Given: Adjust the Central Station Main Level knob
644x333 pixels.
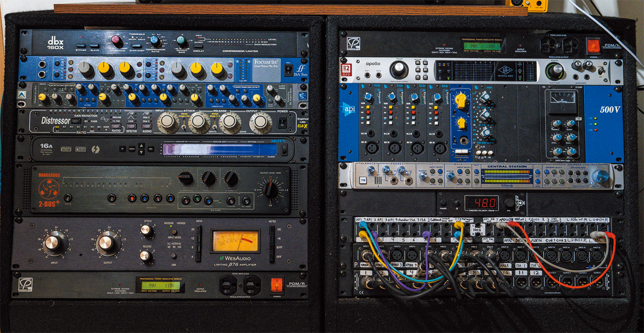Looking at the screenshot, I should point(601,176).
